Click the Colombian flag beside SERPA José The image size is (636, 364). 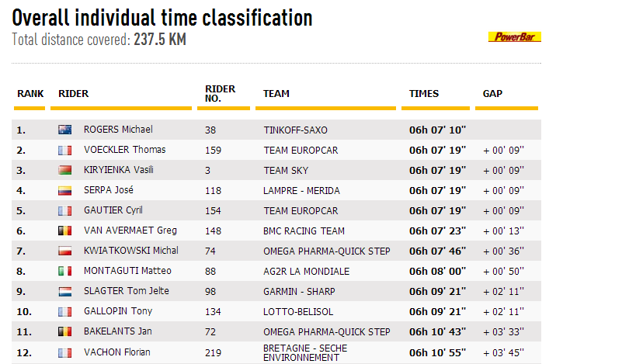pos(65,190)
